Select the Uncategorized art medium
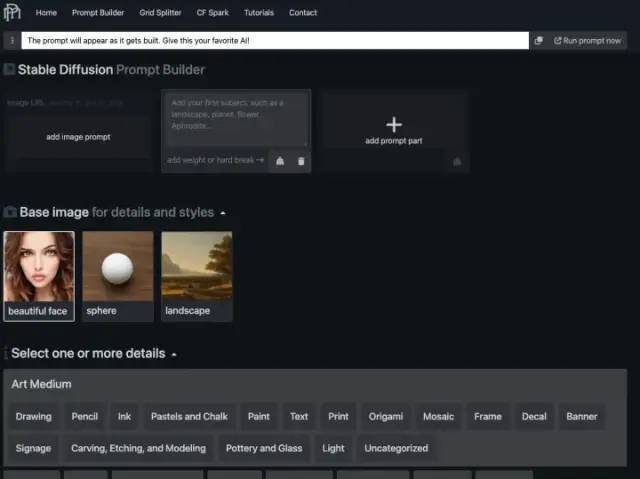Viewport: 640px width, 479px height. [396, 448]
